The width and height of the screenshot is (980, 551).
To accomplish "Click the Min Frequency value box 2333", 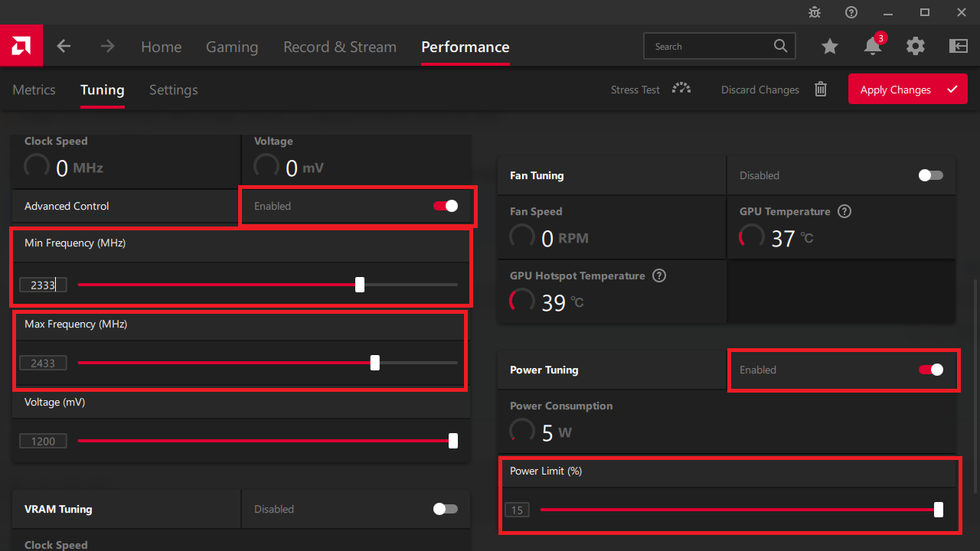I will tap(43, 285).
